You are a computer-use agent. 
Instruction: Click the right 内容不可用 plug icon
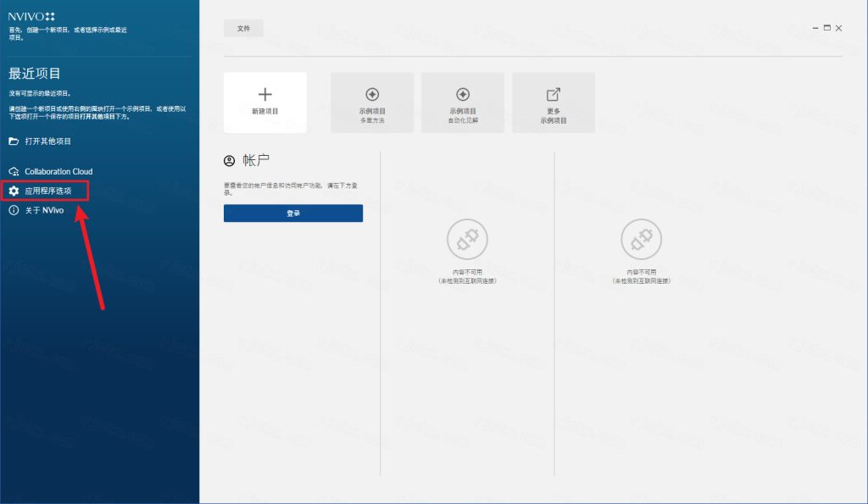pos(641,239)
